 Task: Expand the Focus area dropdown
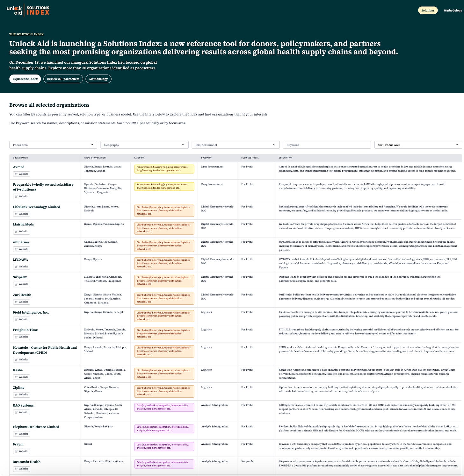(53, 145)
